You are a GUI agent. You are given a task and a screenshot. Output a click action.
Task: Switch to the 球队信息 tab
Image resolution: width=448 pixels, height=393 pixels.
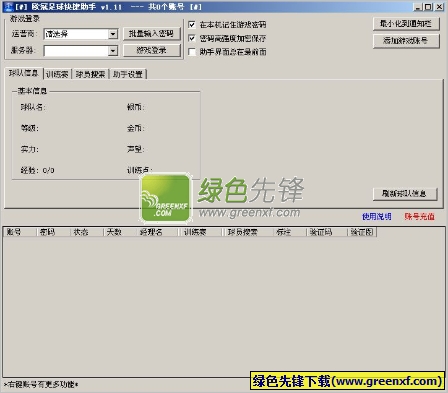(x=24, y=73)
